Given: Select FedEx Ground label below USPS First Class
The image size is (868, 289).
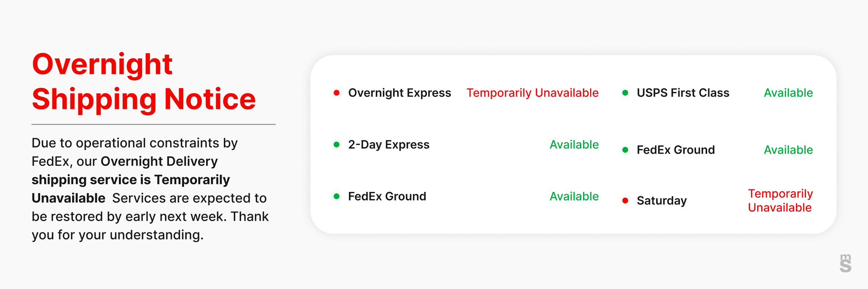Looking at the screenshot, I should [x=675, y=150].
